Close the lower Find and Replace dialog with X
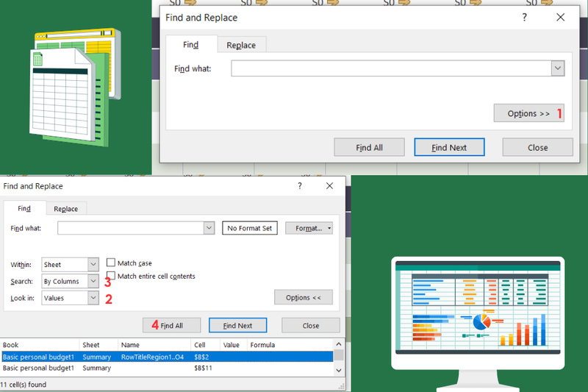 point(329,185)
